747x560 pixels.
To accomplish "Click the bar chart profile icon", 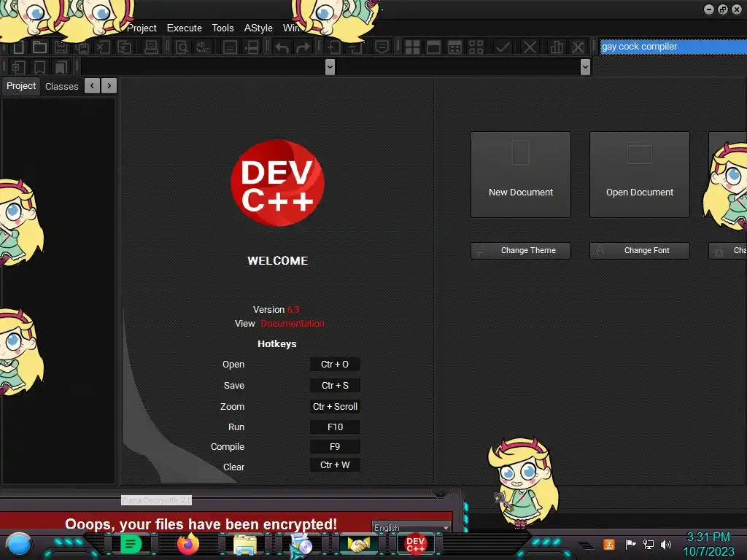I will click(x=557, y=47).
